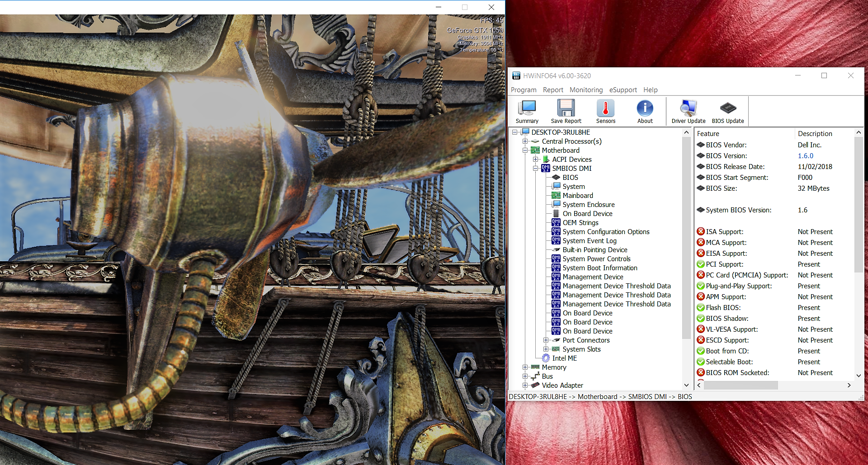
Task: Expand the Port Connectors node
Action: [546, 340]
